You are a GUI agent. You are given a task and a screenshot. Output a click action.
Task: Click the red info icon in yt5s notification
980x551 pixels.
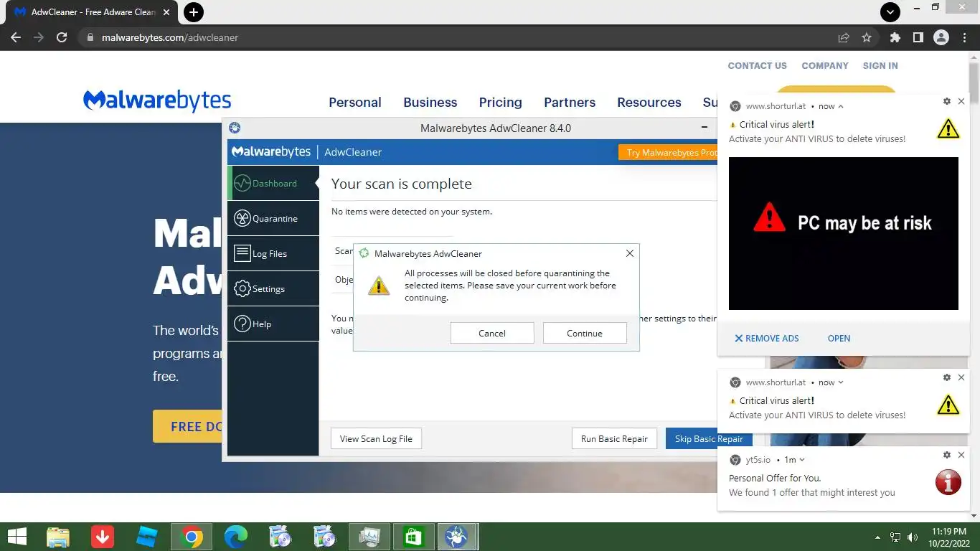(948, 482)
